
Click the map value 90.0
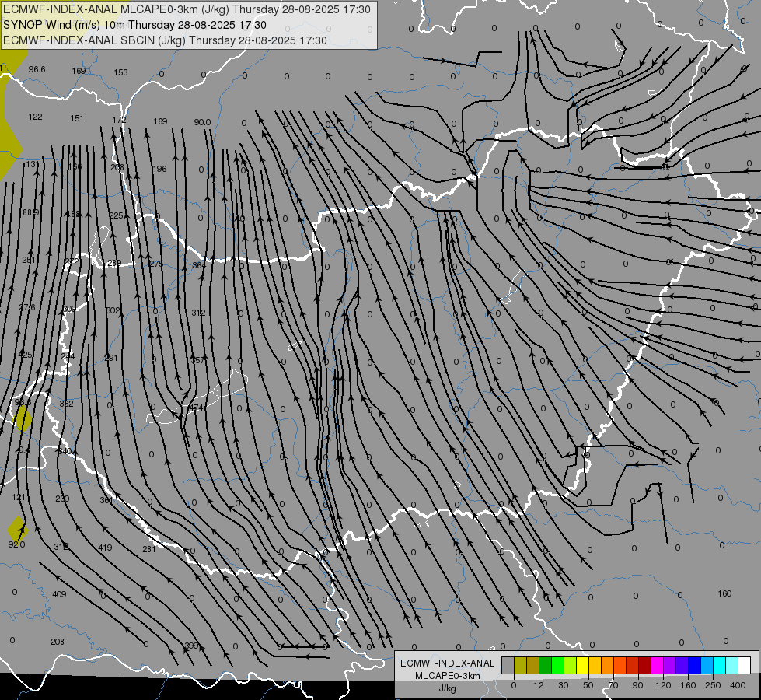point(202,122)
